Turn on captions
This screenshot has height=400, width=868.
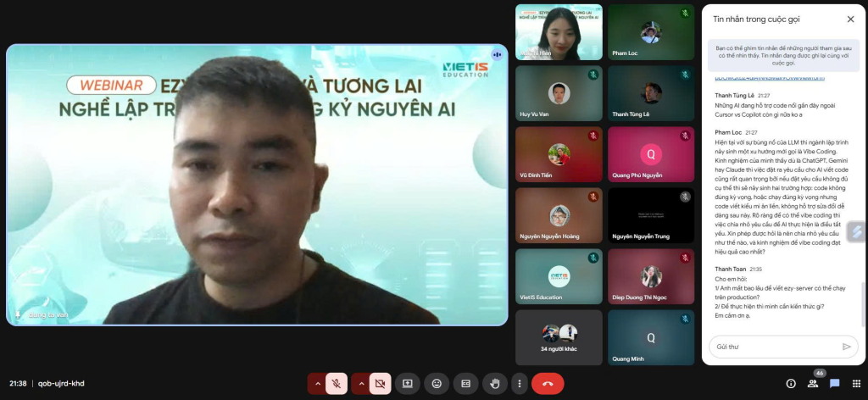465,383
